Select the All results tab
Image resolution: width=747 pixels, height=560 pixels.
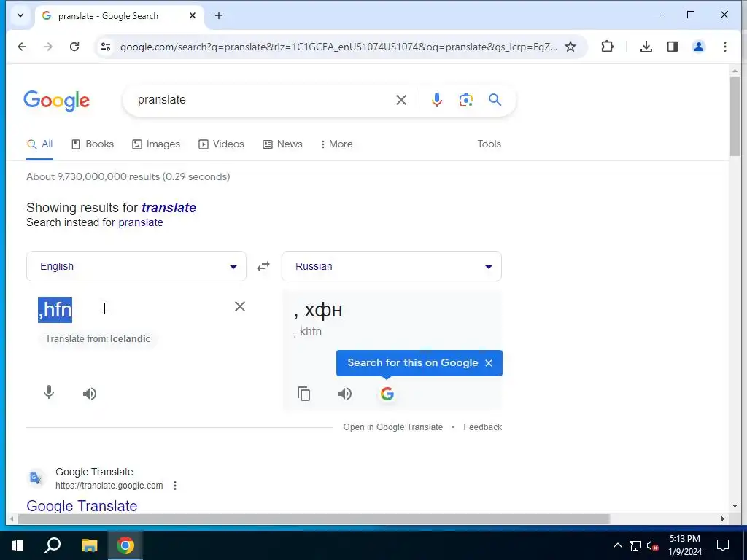tap(39, 144)
